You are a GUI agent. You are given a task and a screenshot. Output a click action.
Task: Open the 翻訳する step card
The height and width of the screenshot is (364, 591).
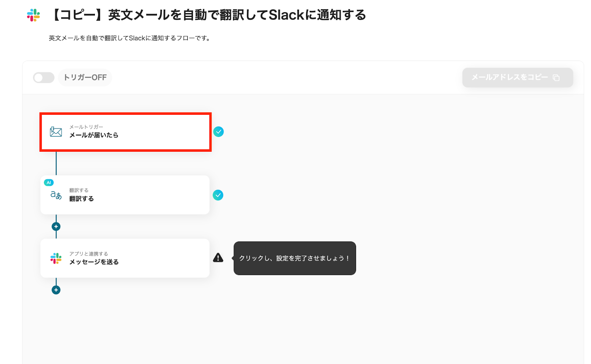coord(125,195)
